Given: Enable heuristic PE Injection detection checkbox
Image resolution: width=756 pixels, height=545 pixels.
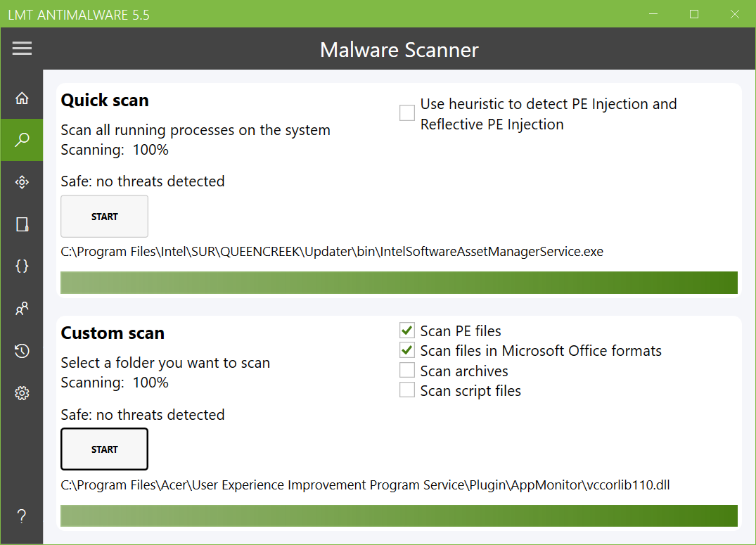Looking at the screenshot, I should (x=407, y=113).
